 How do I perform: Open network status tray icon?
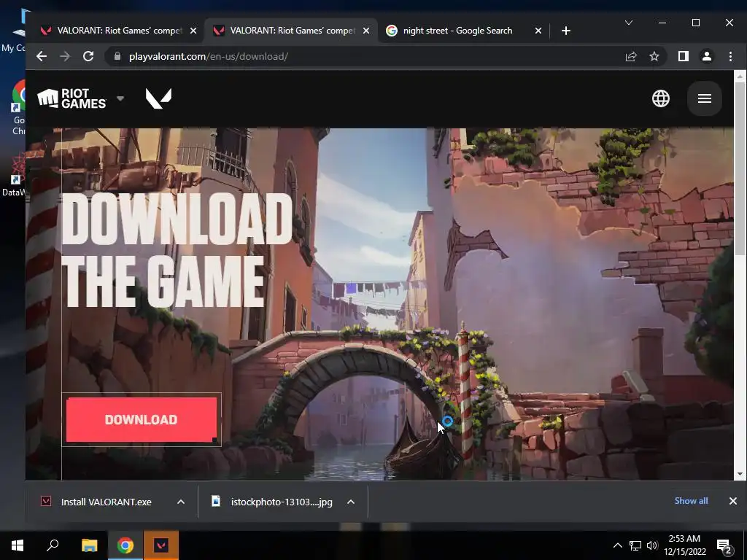pyautogui.click(x=635, y=545)
